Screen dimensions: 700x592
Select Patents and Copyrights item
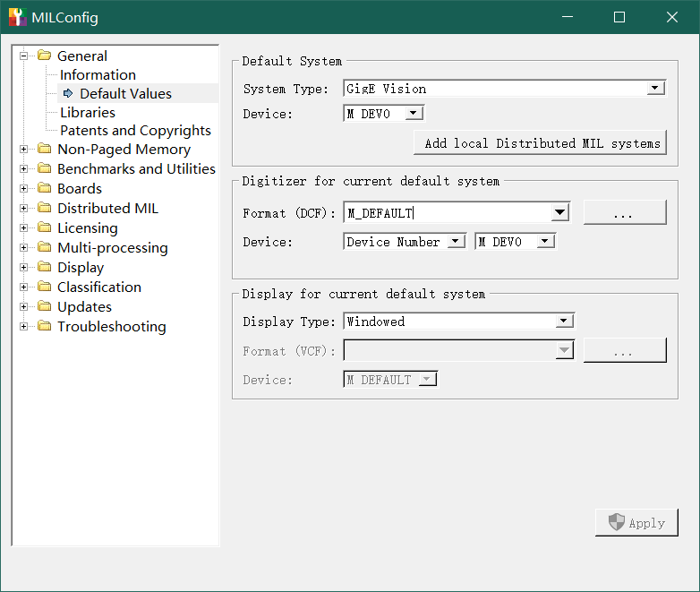[x=135, y=131]
